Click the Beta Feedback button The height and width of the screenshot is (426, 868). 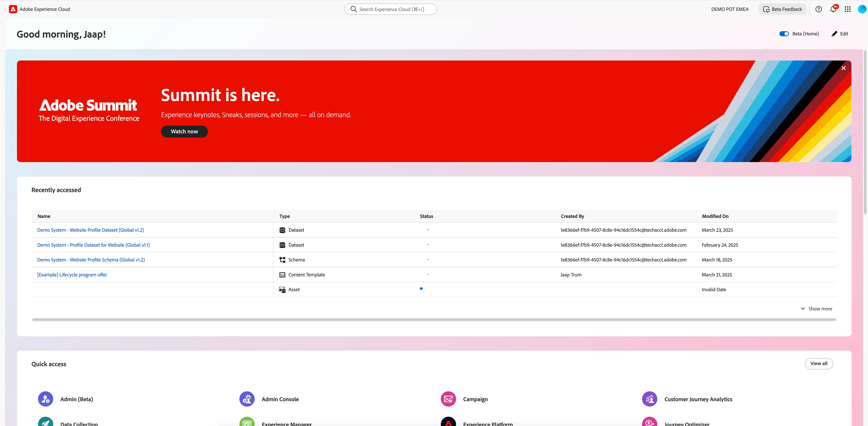(782, 9)
